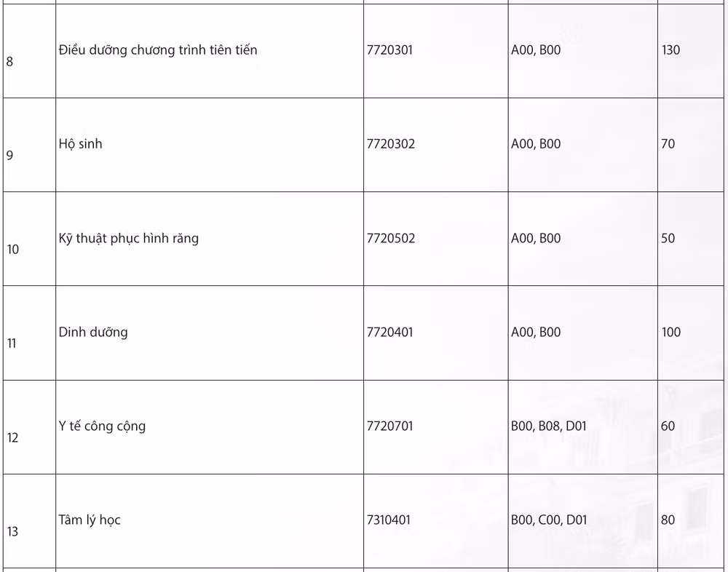Select code 7720502 in table
This screenshot has width=728, height=572.
pyautogui.click(x=390, y=238)
